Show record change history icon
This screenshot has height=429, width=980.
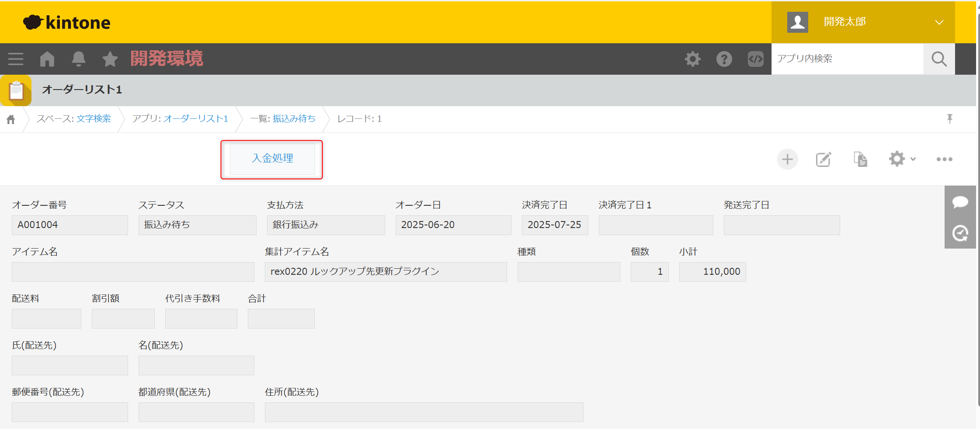click(960, 233)
